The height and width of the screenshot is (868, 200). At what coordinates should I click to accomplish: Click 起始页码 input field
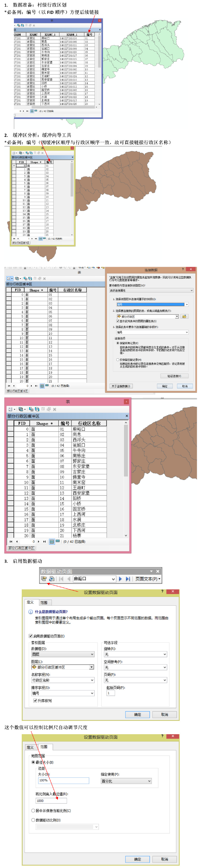pos(111,693)
